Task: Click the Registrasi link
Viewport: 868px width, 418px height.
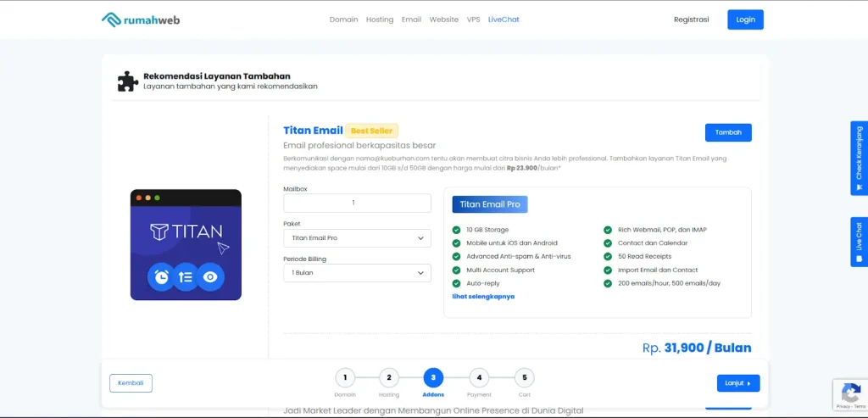Action: coord(692,20)
